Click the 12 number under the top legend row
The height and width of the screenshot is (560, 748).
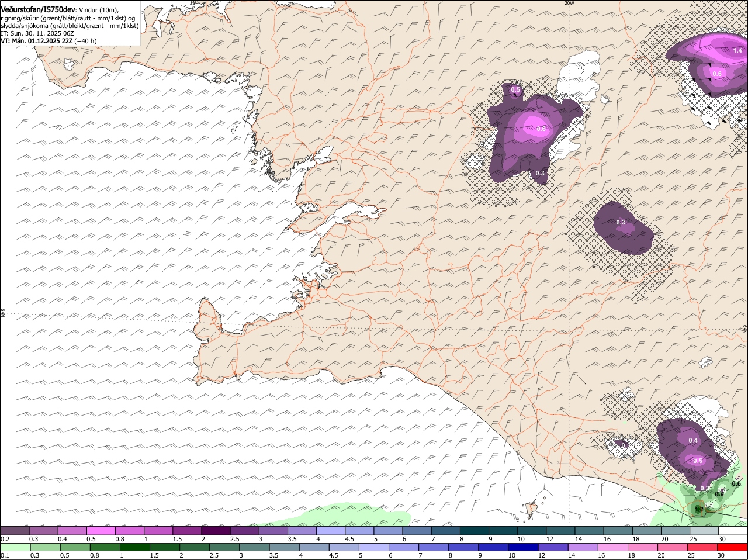coord(549,538)
